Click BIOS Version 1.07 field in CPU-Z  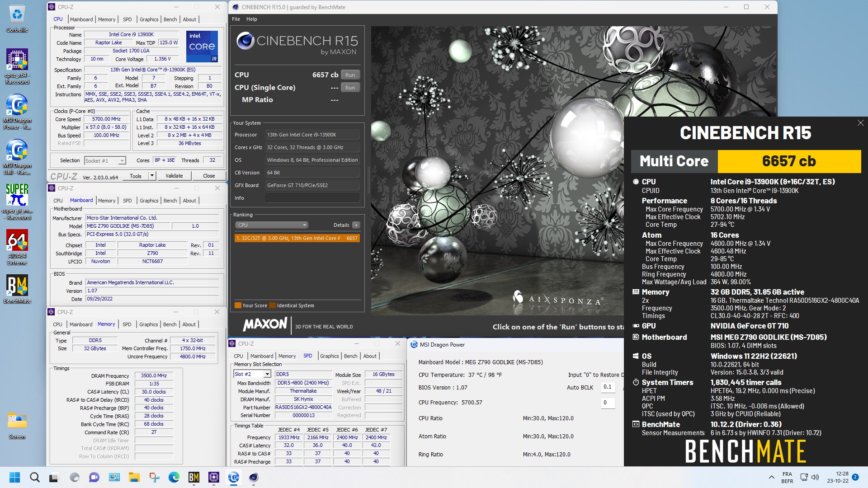click(152, 291)
